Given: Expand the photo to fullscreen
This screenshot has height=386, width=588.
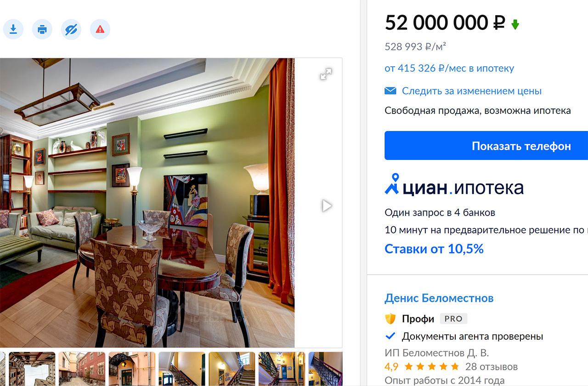Looking at the screenshot, I should (x=326, y=74).
